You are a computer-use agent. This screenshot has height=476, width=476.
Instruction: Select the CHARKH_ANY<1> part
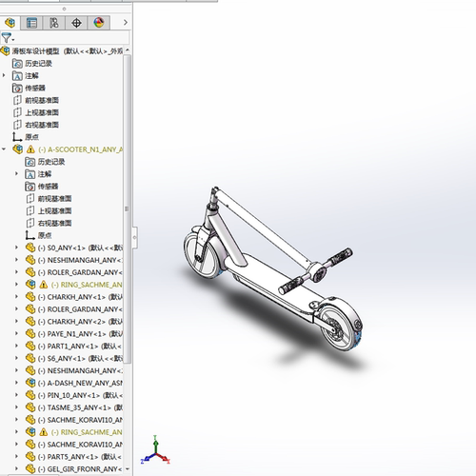point(80,297)
